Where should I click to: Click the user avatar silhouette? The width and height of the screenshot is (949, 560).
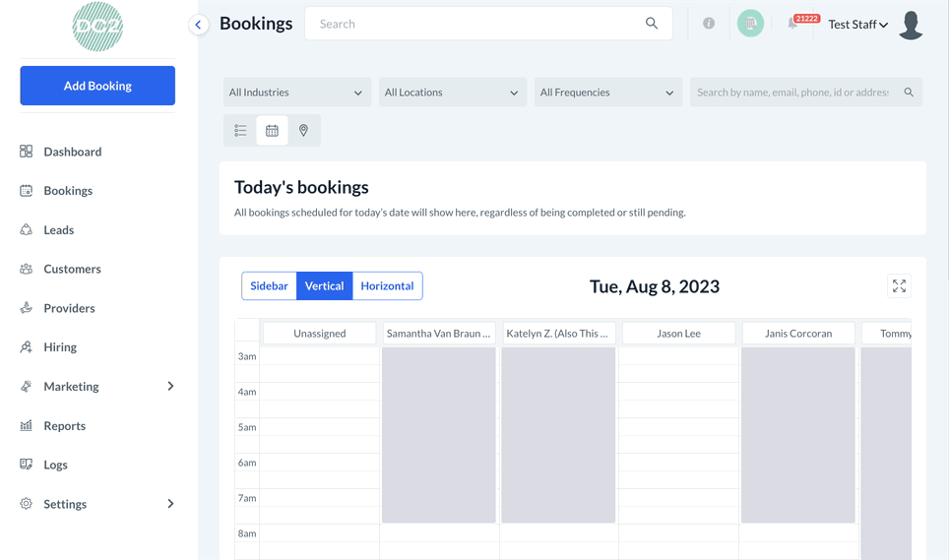911,25
